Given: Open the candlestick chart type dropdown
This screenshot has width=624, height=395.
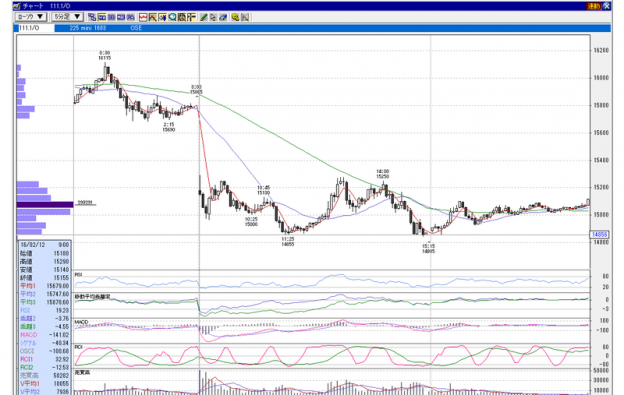Looking at the screenshot, I should pyautogui.click(x=31, y=17).
